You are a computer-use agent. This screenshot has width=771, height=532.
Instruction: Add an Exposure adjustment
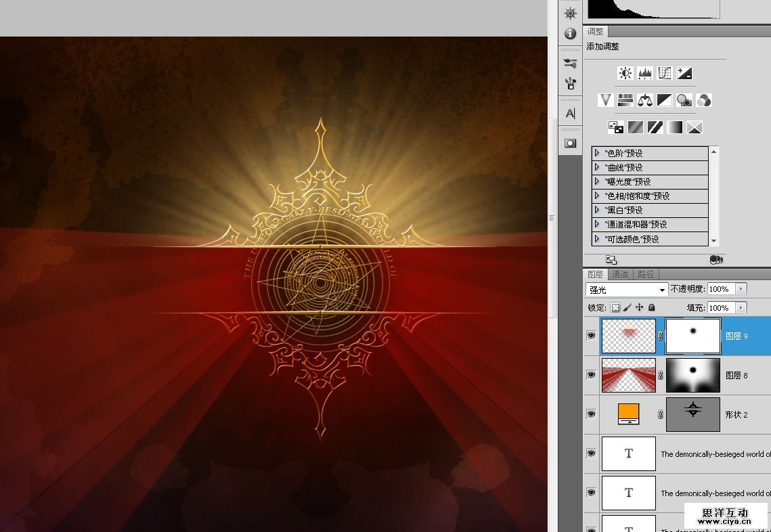tap(684, 73)
